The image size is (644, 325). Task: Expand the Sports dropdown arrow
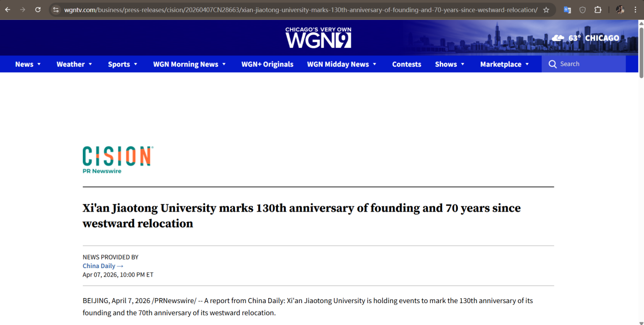[x=135, y=64]
